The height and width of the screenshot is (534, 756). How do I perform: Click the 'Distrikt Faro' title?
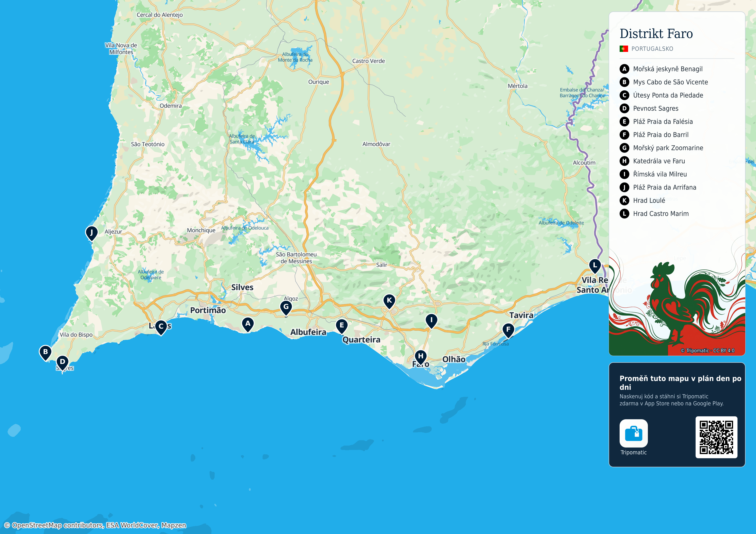click(x=656, y=34)
